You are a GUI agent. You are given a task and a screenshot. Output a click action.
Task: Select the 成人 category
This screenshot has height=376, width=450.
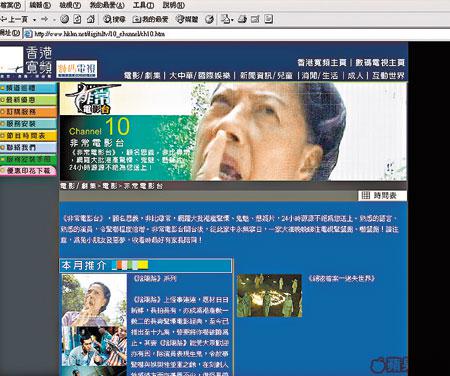point(355,76)
